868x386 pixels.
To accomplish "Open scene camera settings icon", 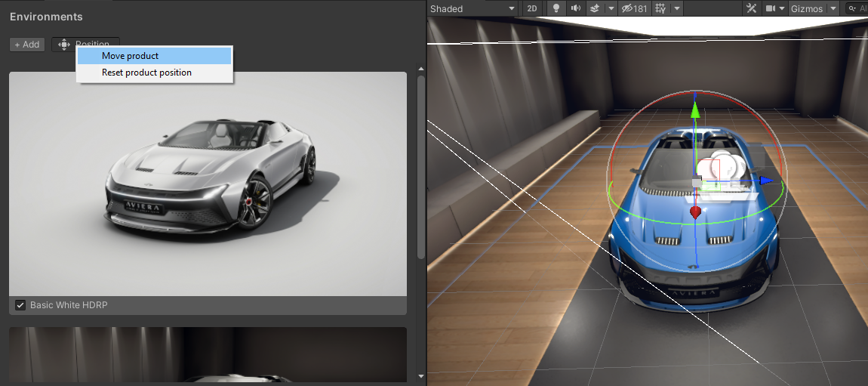I will click(x=771, y=8).
